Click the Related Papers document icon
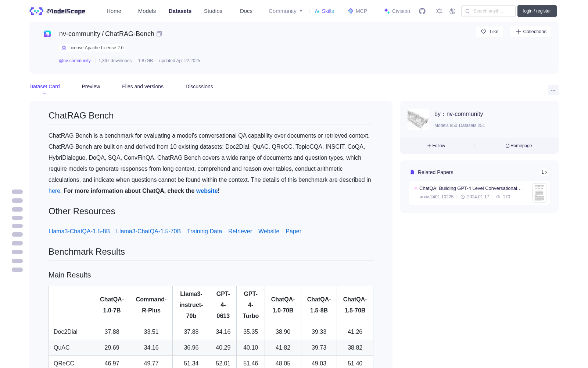This screenshot has width=588, height=368. [x=412, y=172]
